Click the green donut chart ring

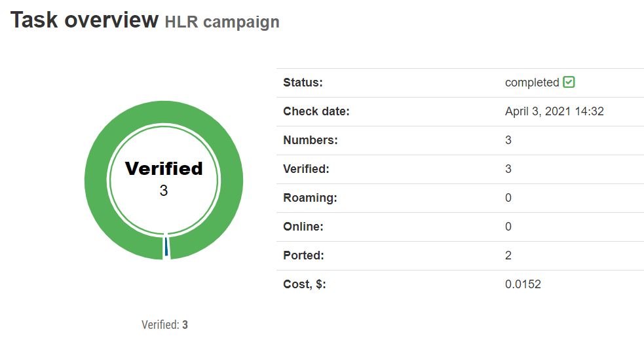click(98, 179)
